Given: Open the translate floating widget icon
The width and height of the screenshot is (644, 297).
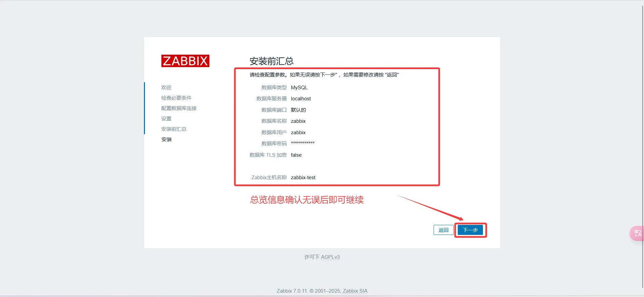Looking at the screenshot, I should 637,233.
